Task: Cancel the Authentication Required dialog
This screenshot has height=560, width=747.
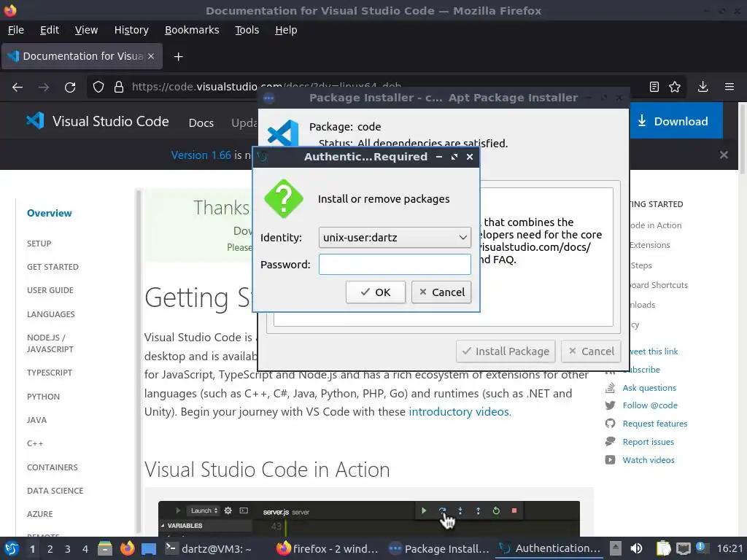Action: (x=441, y=292)
